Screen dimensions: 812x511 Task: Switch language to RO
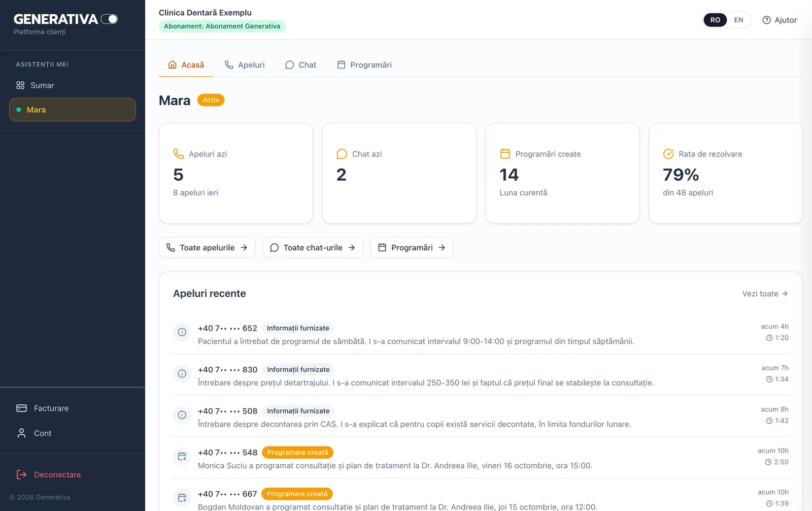coord(715,20)
